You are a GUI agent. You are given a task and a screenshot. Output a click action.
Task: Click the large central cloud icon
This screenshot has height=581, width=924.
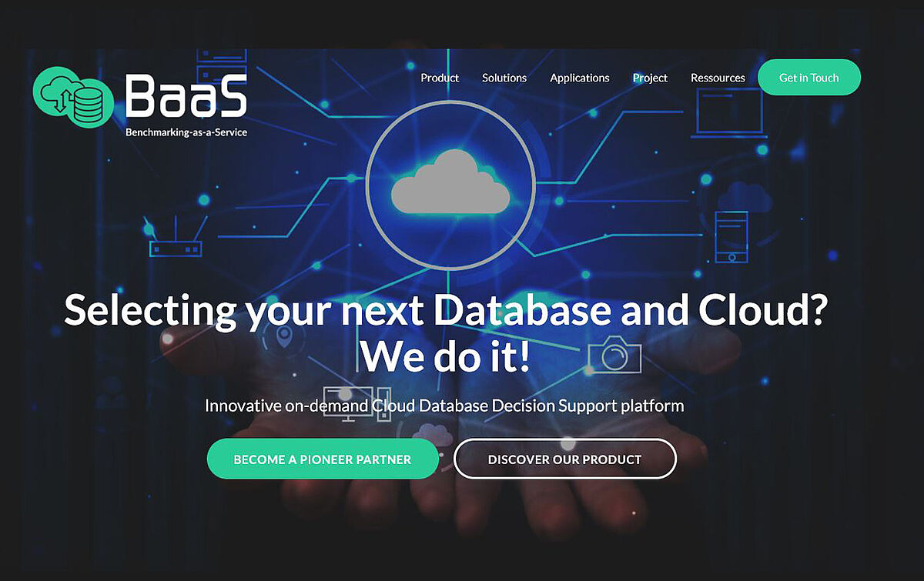450,182
